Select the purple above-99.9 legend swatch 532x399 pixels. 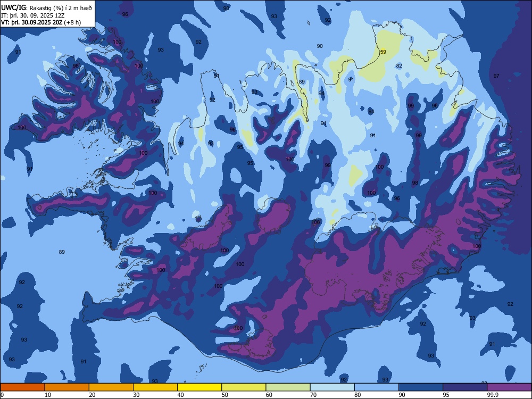509,387
